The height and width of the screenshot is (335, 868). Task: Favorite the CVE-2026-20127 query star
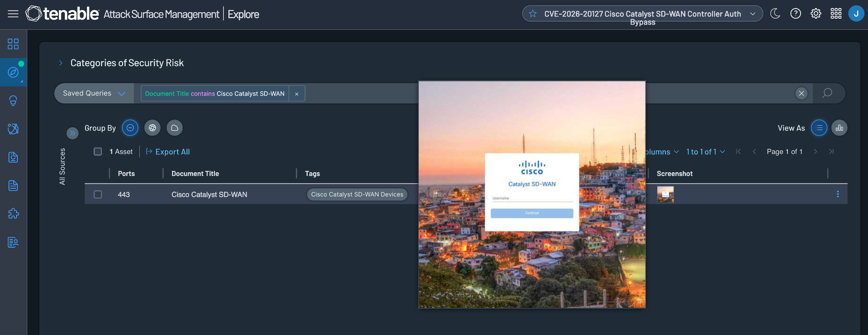pyautogui.click(x=533, y=14)
